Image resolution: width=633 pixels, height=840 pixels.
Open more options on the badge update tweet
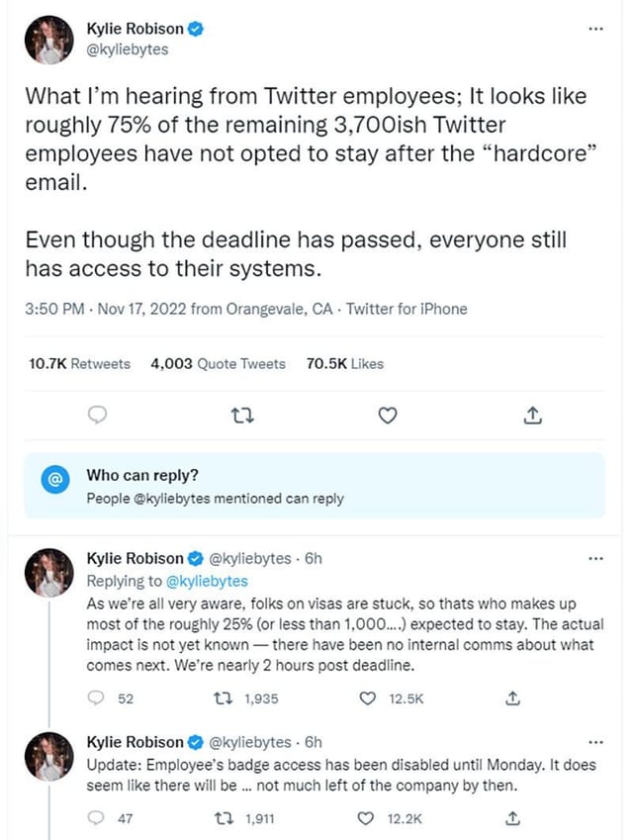tap(597, 741)
